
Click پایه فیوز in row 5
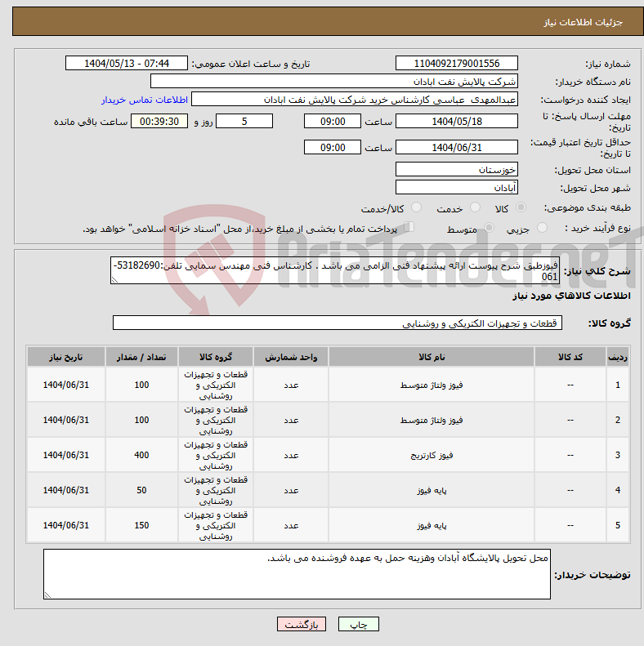432,525
